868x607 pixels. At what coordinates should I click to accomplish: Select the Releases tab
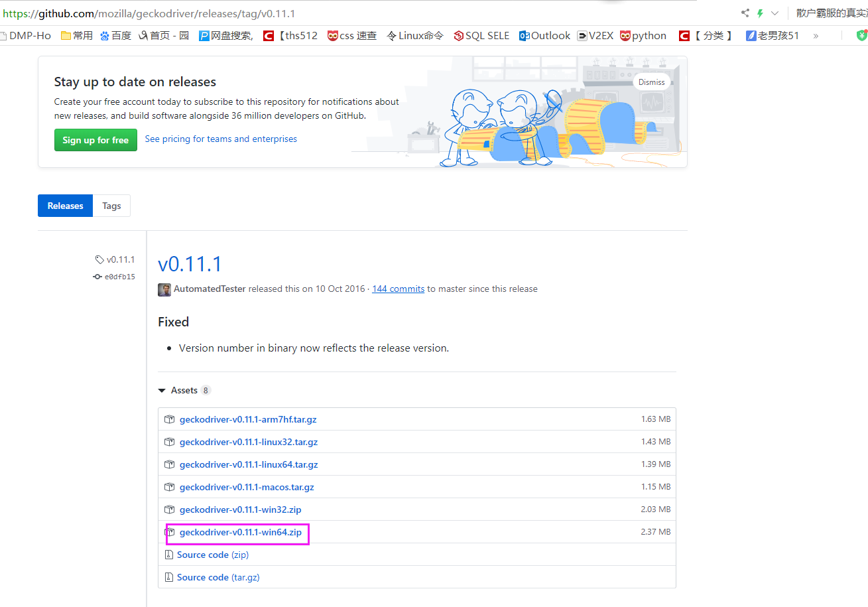[65, 206]
